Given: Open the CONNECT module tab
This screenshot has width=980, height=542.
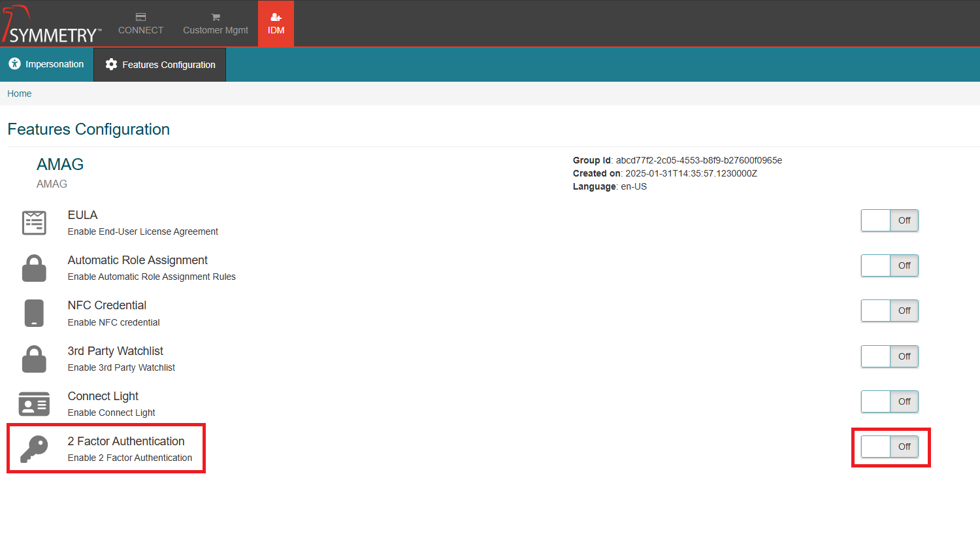Looking at the screenshot, I should click(x=140, y=24).
